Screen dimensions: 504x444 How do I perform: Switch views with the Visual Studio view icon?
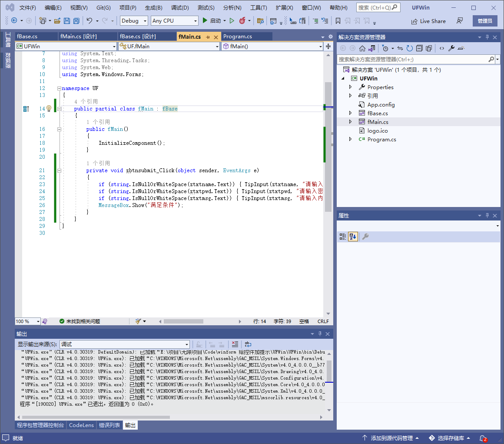[372, 48]
